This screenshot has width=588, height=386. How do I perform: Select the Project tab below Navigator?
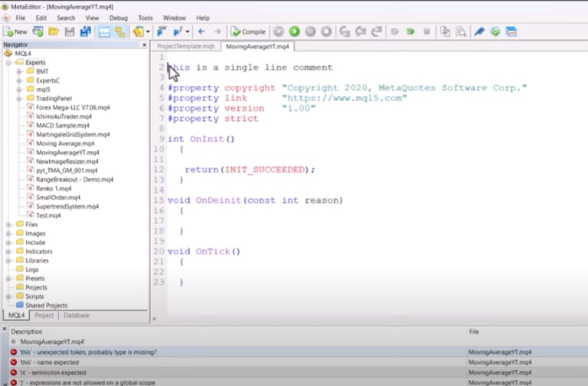(x=44, y=316)
